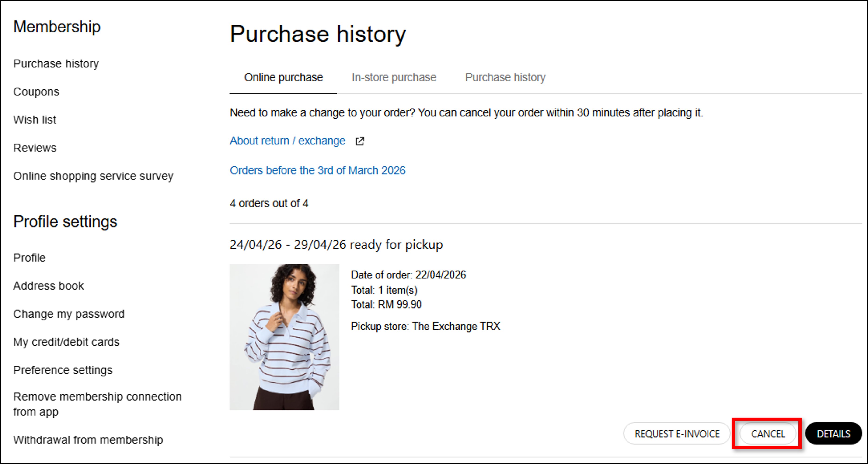
Task: Go to Coupons in the sidebar
Action: 36,92
